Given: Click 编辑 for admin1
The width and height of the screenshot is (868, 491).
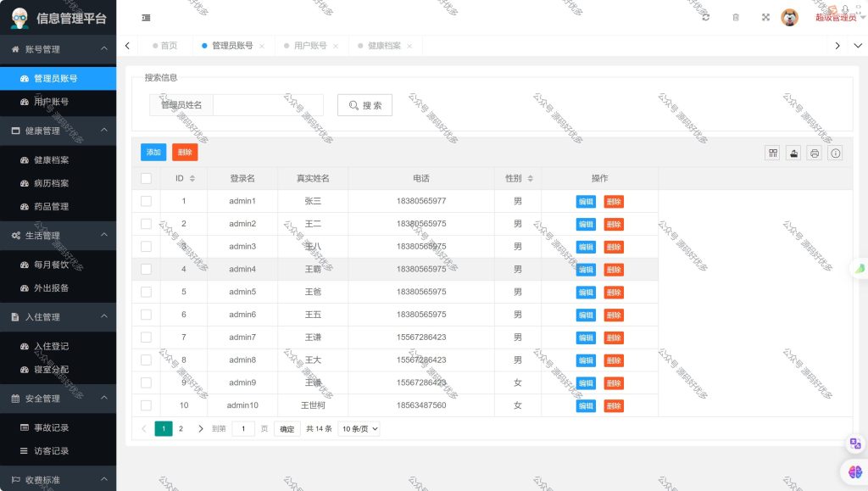Looking at the screenshot, I should pos(586,202).
